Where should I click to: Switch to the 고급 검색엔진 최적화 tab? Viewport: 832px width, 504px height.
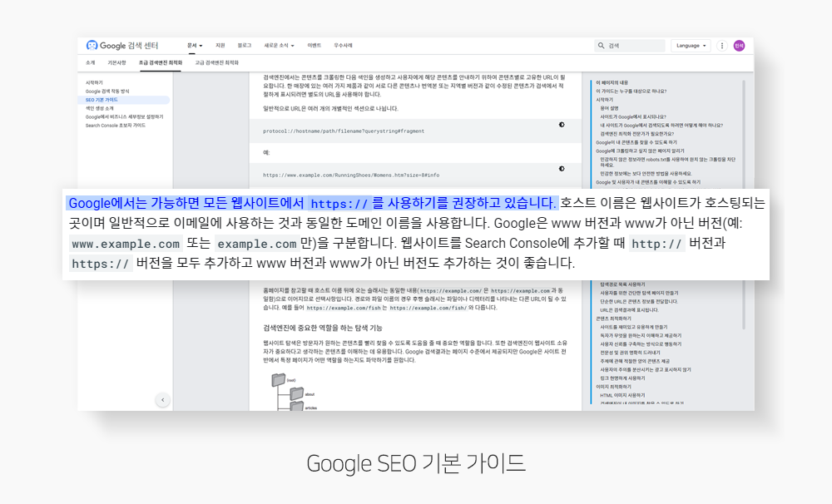(x=216, y=62)
